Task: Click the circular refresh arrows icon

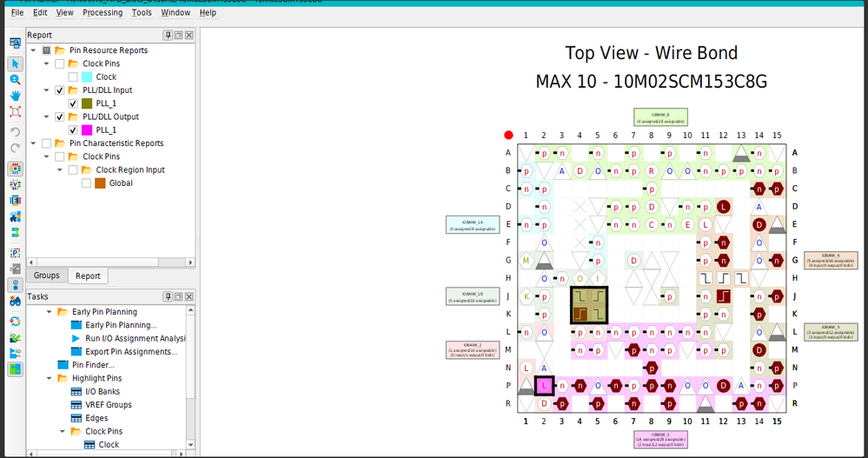Action: [x=15, y=322]
